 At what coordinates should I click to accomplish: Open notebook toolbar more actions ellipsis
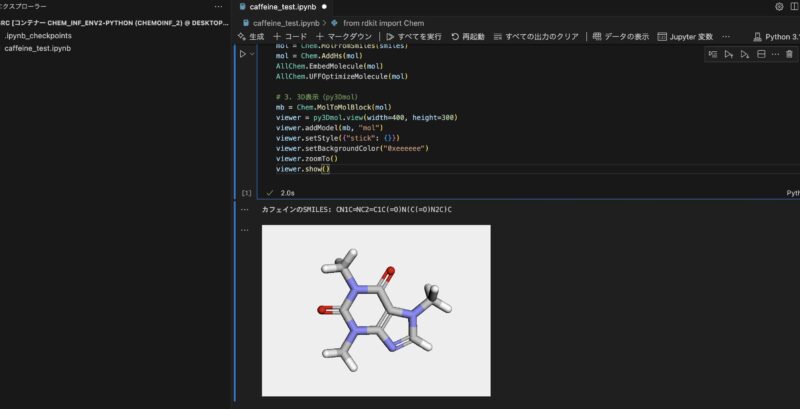(726, 37)
